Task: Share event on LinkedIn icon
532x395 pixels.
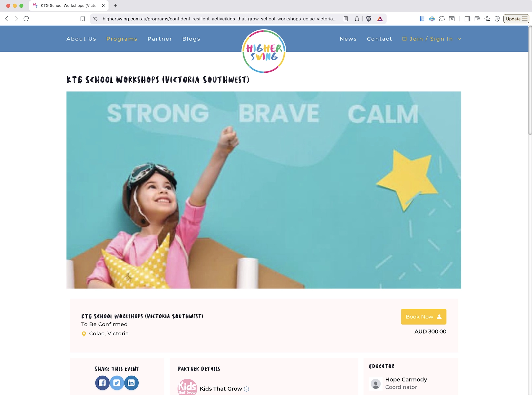Action: click(131, 383)
